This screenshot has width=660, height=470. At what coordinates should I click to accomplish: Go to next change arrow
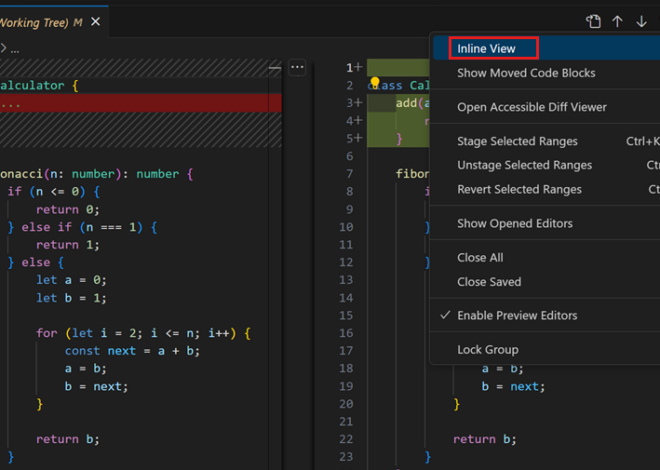click(x=641, y=21)
